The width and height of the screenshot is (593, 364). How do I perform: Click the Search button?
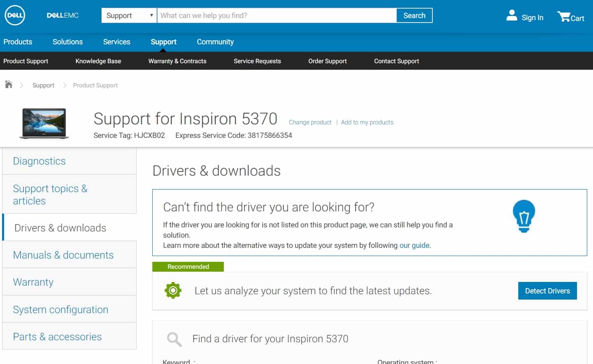[x=414, y=16]
